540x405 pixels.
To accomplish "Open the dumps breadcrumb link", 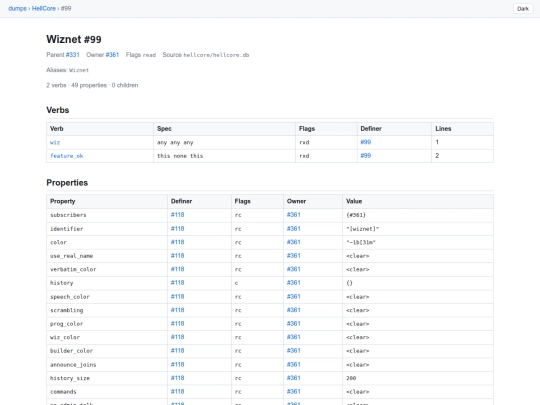I will pos(17,9).
